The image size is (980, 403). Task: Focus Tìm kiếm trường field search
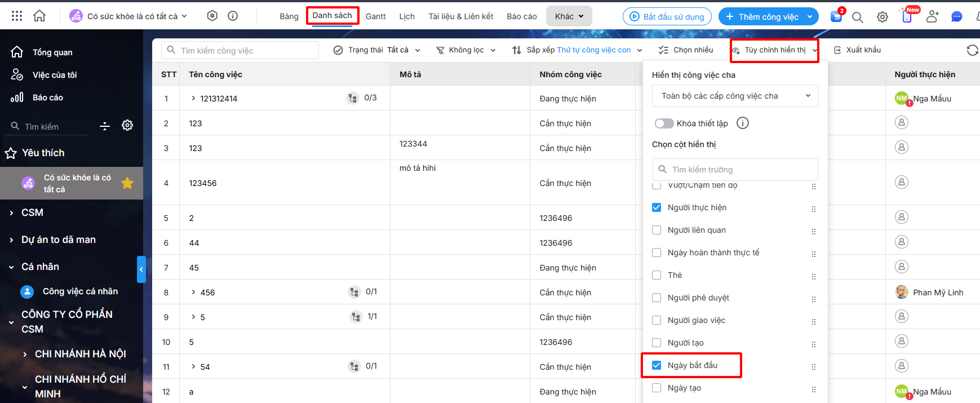(x=735, y=170)
